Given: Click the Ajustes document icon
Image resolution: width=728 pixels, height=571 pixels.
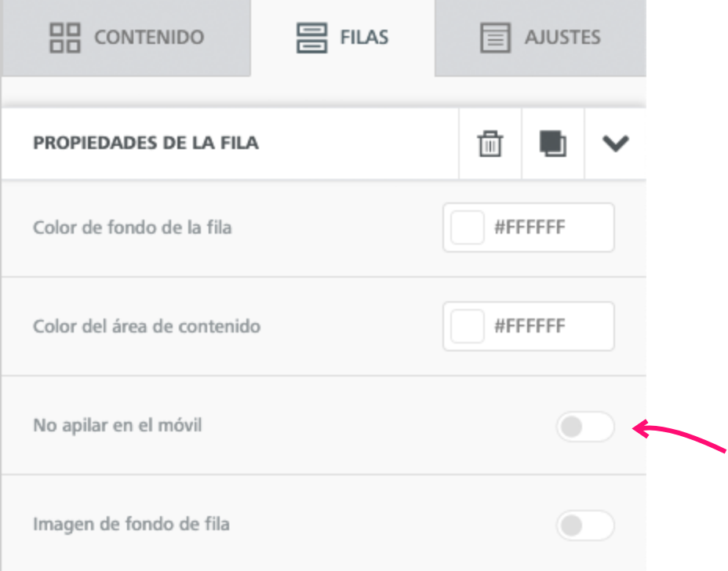Looking at the screenshot, I should (495, 38).
